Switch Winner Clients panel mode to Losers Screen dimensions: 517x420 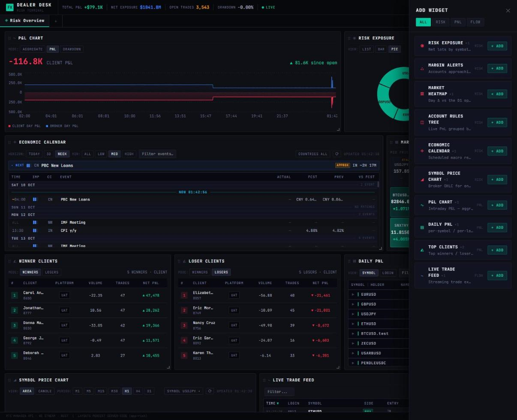(51, 272)
